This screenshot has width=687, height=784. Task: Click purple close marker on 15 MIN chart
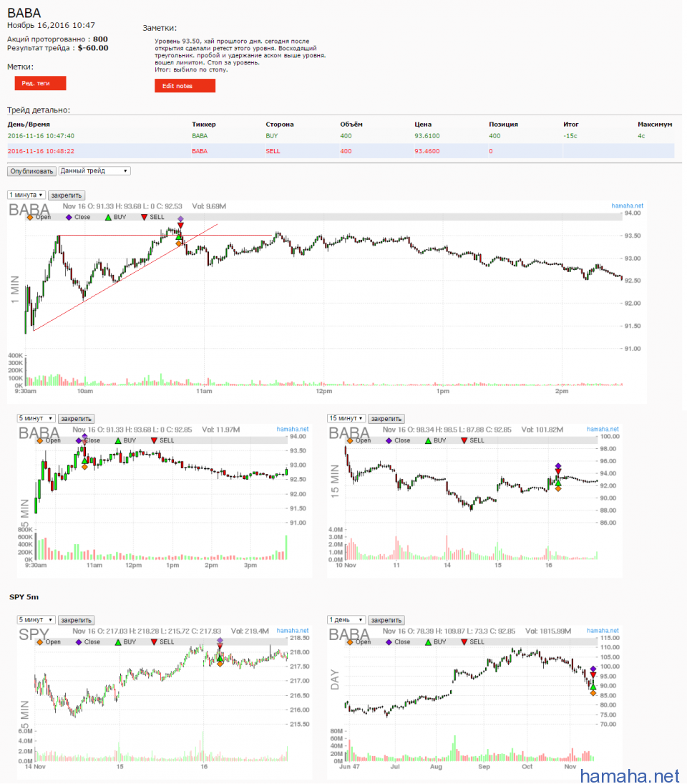[x=558, y=466]
